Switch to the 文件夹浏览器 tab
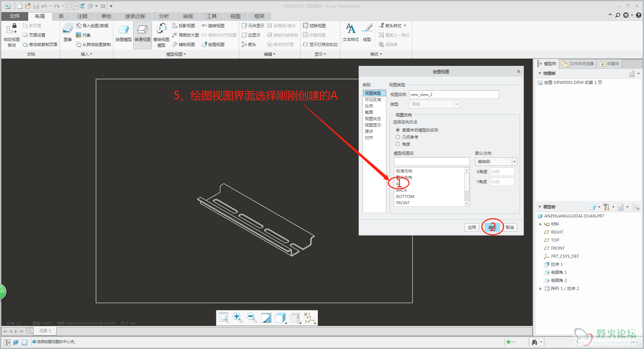 578,63
